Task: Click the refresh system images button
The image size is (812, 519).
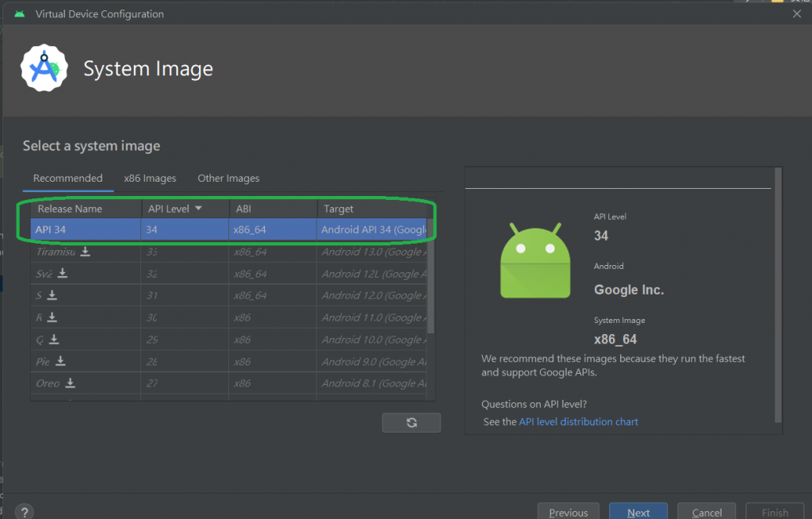Action: click(412, 422)
